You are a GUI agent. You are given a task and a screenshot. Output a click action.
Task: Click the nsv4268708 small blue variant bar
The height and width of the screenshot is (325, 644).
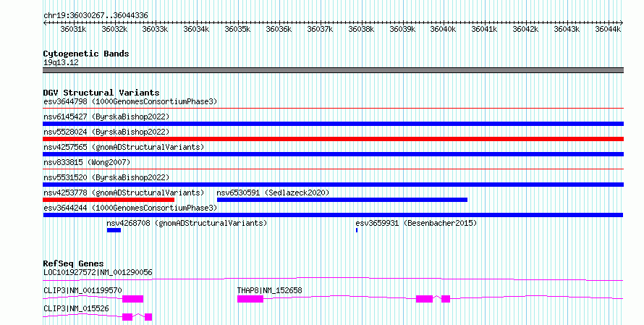[114, 230]
